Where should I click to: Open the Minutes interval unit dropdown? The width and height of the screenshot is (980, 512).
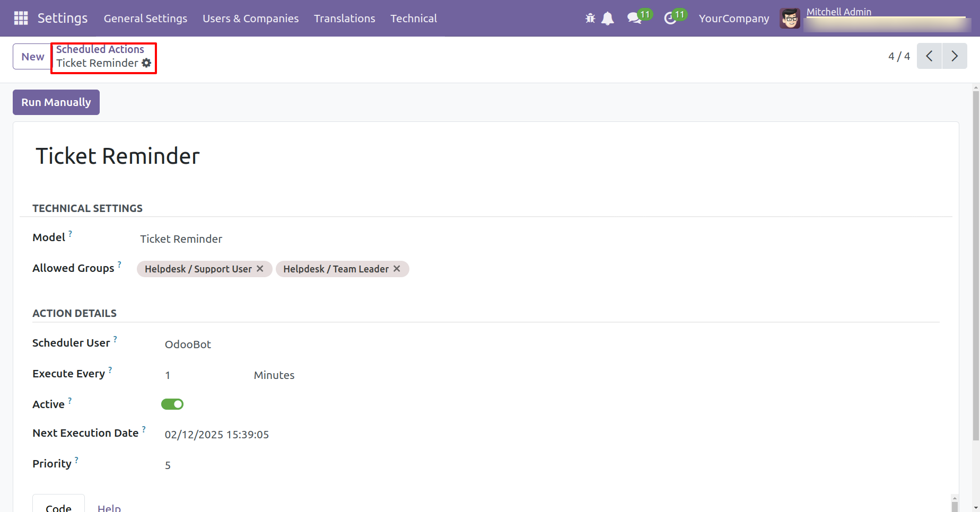274,375
